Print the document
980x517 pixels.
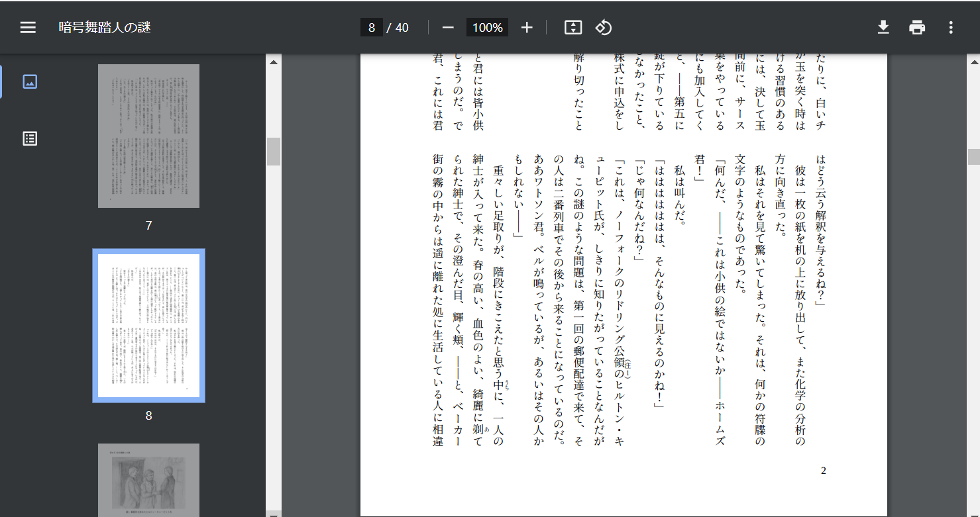(917, 27)
